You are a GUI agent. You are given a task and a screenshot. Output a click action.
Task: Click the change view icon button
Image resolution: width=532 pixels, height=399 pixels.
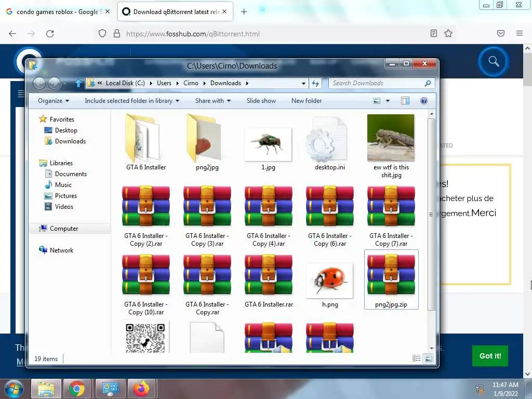pyautogui.click(x=377, y=101)
